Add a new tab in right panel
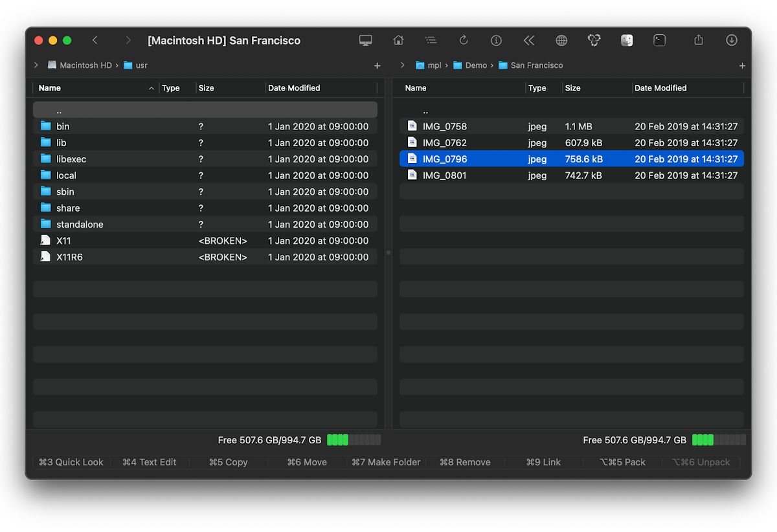The image size is (777, 532). click(x=742, y=65)
